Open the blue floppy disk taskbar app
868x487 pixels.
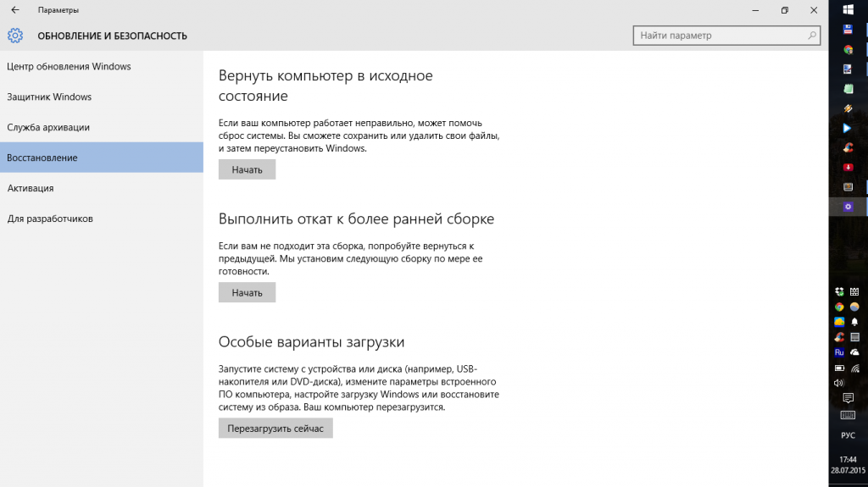pyautogui.click(x=848, y=30)
